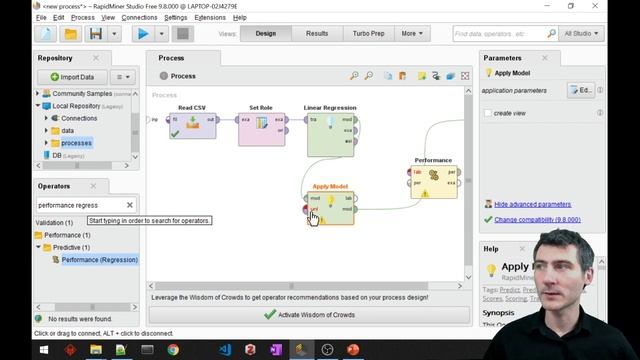Click the process canvas vertical scrollbar
640x360 pixels.
click(468, 180)
